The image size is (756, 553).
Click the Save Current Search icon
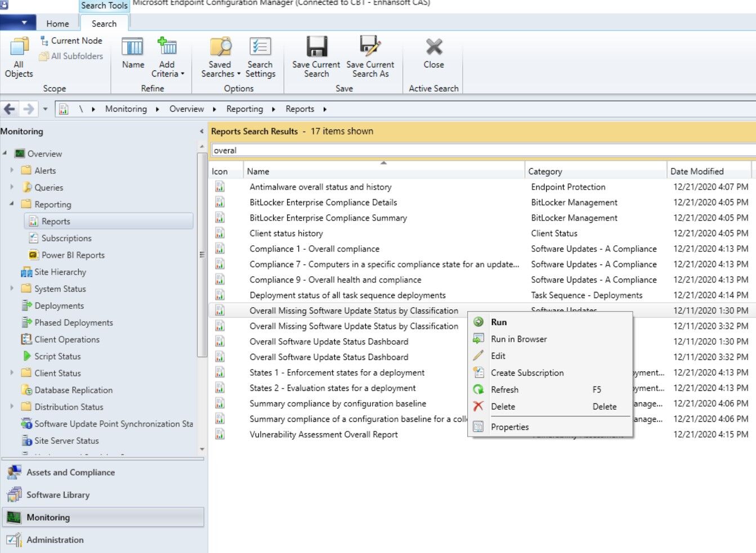click(x=316, y=55)
